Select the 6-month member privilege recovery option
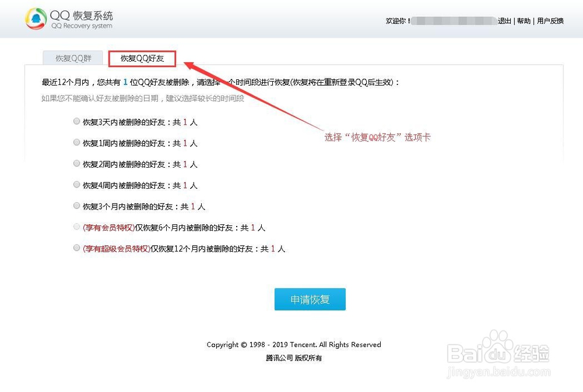This screenshot has height=392, width=583. point(76,227)
